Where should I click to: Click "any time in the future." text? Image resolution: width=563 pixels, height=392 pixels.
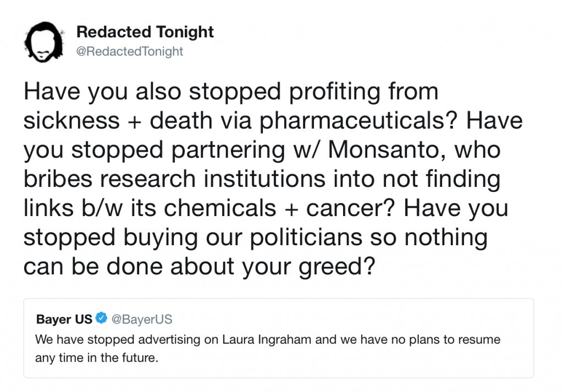pos(96,358)
